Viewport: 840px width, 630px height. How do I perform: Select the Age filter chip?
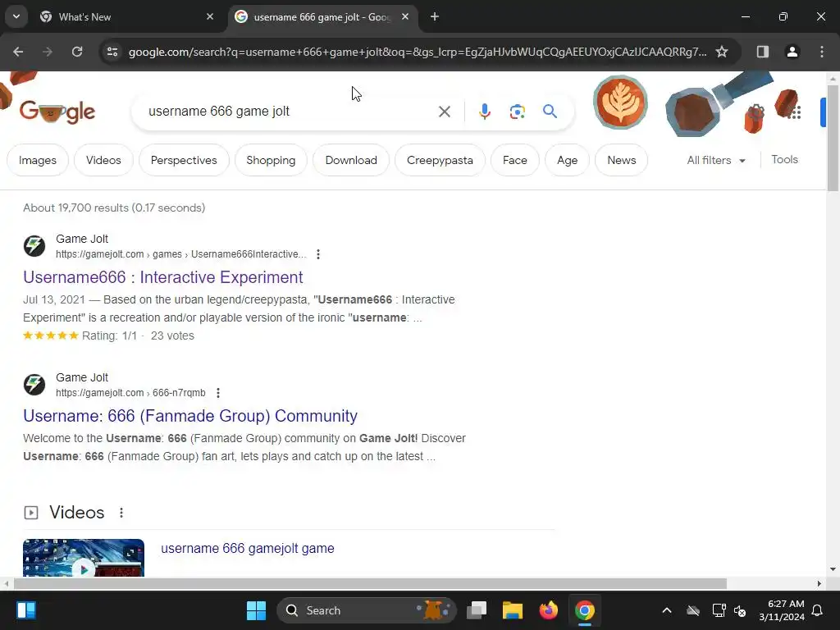point(567,160)
